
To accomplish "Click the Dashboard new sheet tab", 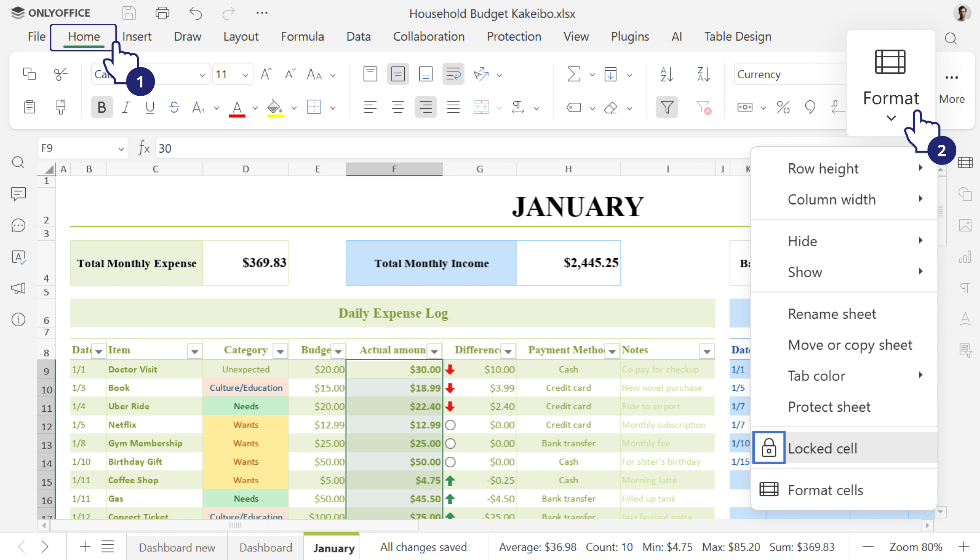I will pos(177,547).
